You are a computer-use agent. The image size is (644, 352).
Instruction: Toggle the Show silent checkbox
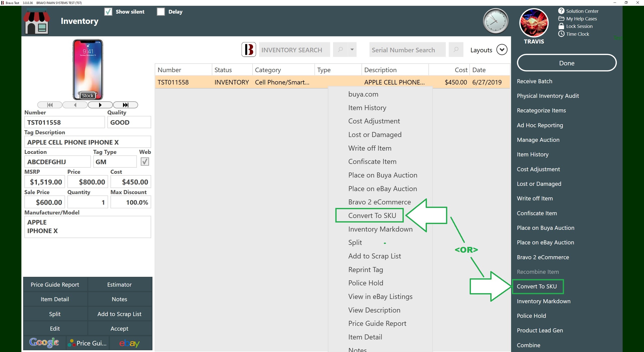[x=108, y=12]
